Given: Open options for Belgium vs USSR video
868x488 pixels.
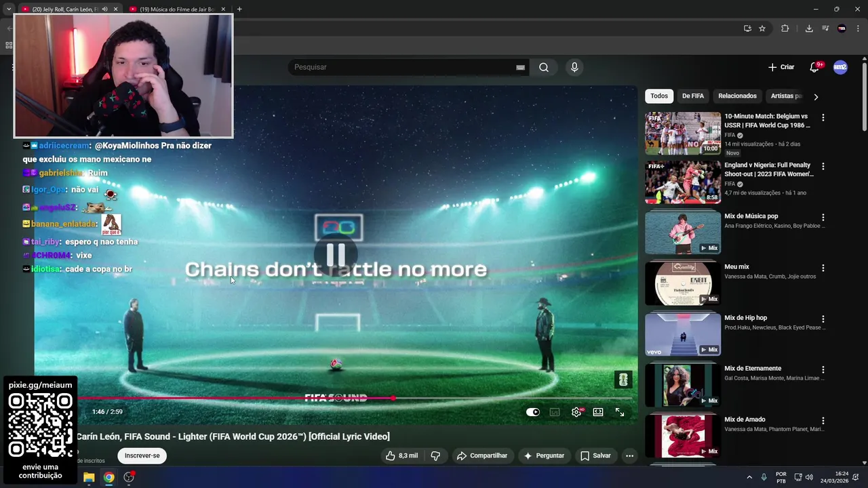Looking at the screenshot, I should 823,117.
